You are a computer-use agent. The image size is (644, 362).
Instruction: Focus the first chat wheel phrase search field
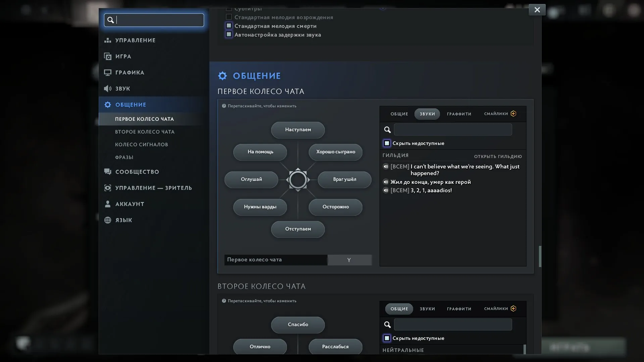tap(453, 130)
